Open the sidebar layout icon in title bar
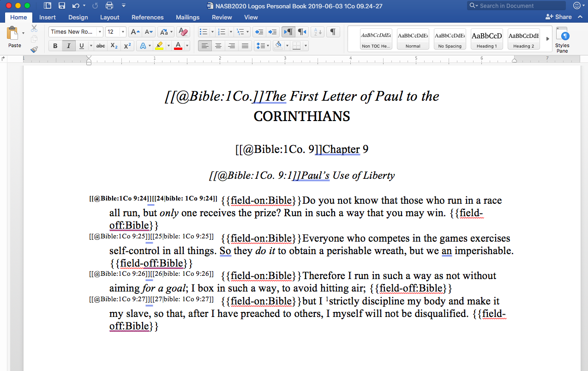The image size is (588, 371). click(48, 6)
